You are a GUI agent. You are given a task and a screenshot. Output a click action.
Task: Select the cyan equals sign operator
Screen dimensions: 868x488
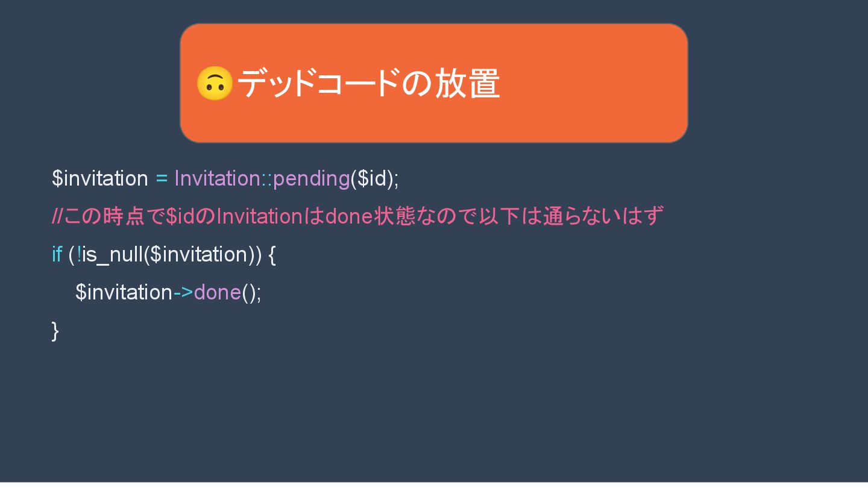coord(162,179)
